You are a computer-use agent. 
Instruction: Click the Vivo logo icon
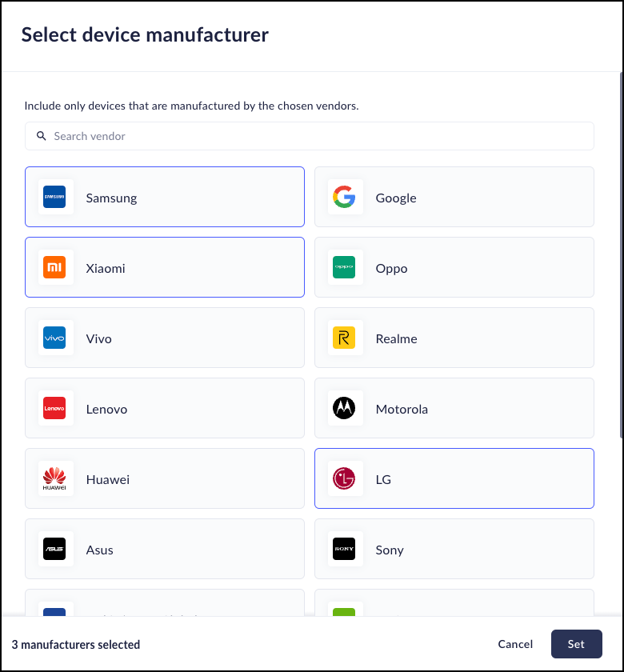[54, 338]
